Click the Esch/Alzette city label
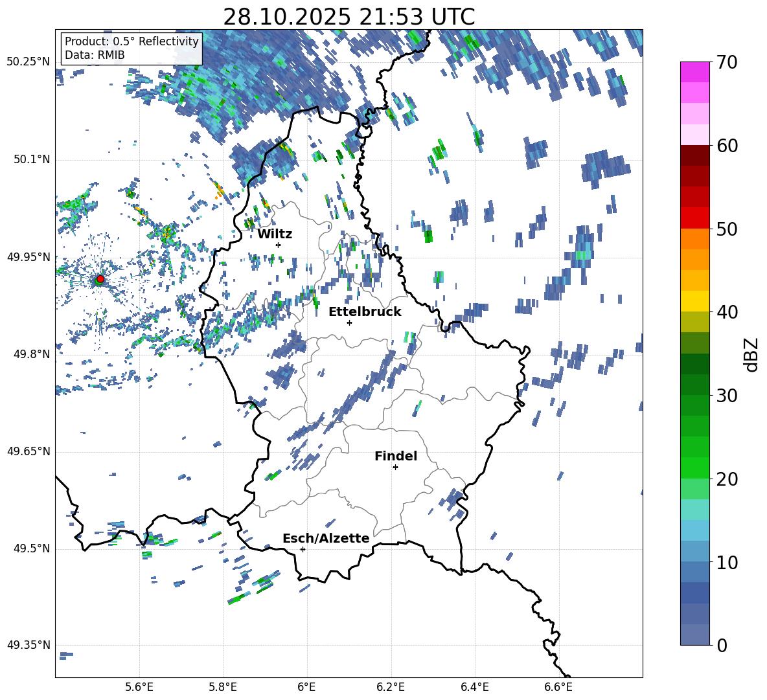The height and width of the screenshot is (700, 767). [x=326, y=538]
